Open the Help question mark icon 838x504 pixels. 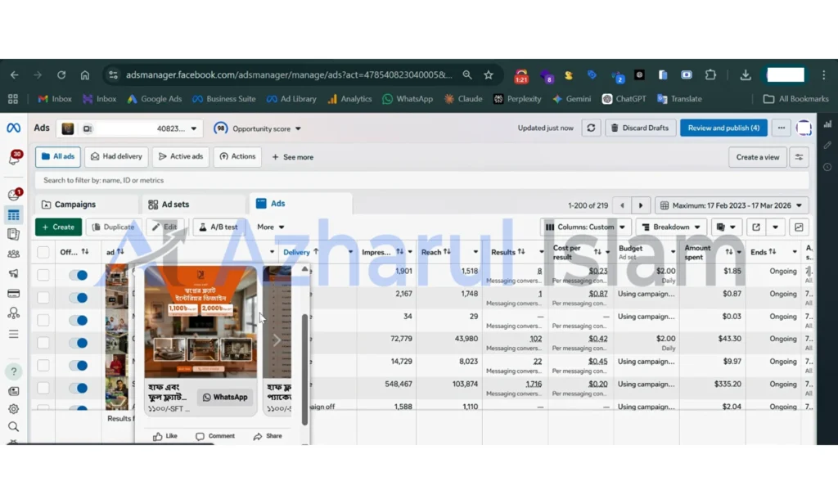[x=14, y=371]
